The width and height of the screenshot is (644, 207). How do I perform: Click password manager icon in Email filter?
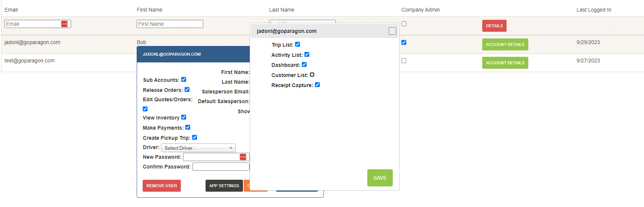tap(64, 24)
